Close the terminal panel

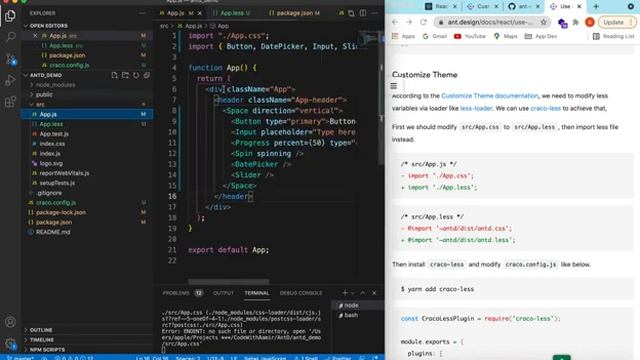[374, 293]
